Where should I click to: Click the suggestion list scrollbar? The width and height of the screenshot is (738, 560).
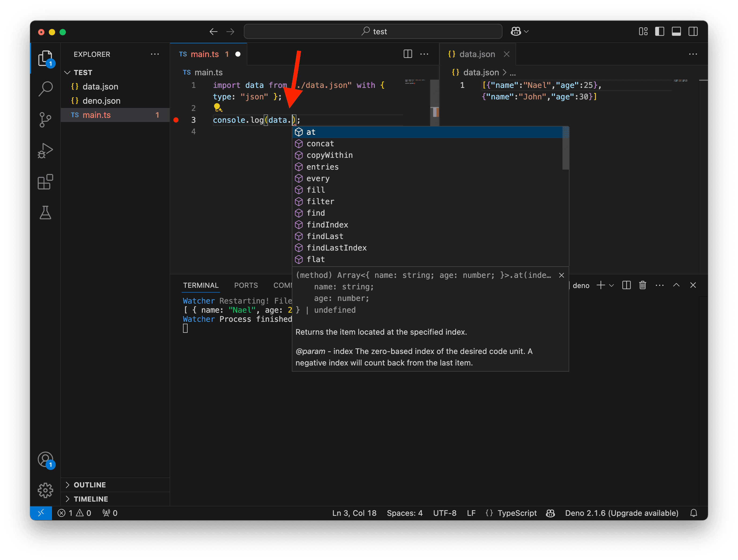pos(565,148)
